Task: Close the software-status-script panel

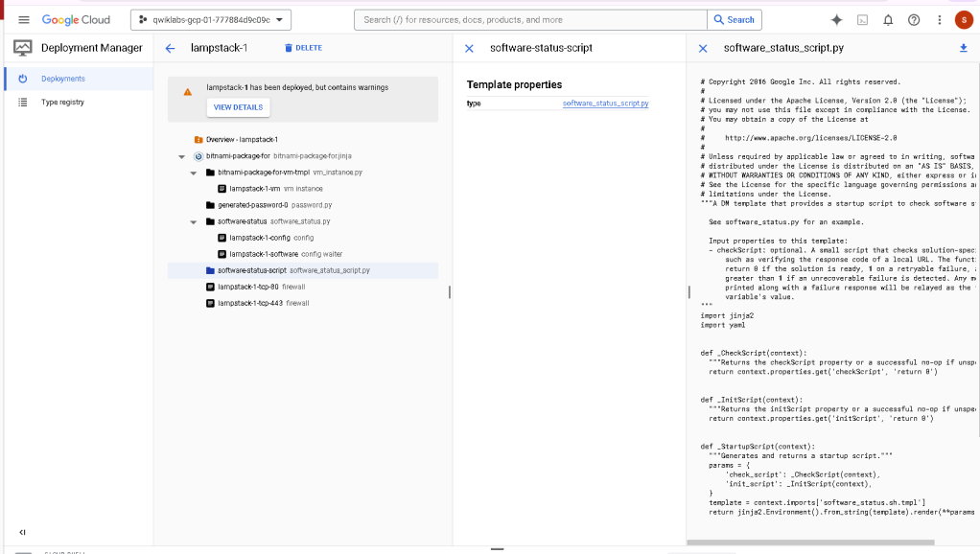Action: tap(469, 48)
